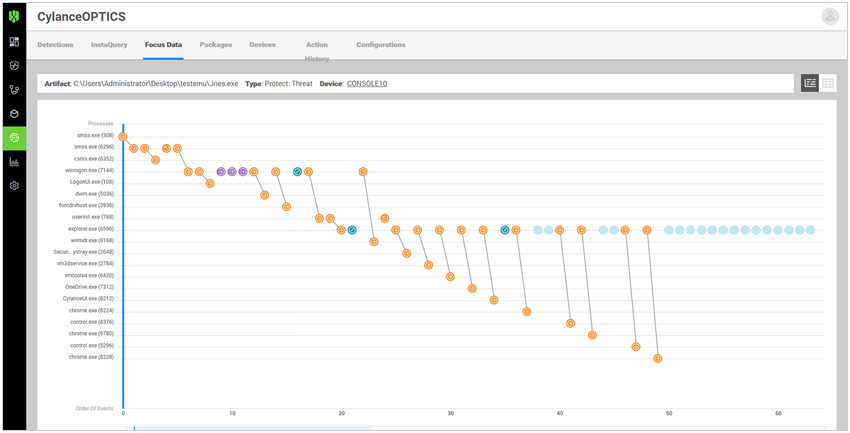The image size is (850, 433).
Task: Click the OneDrive.exe (7312) process label
Action: click(x=90, y=287)
